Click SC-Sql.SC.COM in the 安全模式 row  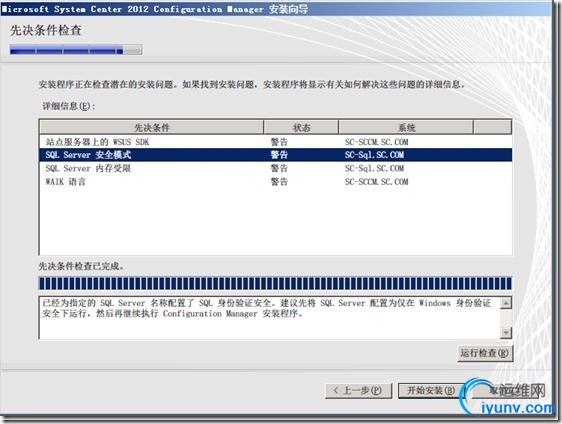coord(374,155)
